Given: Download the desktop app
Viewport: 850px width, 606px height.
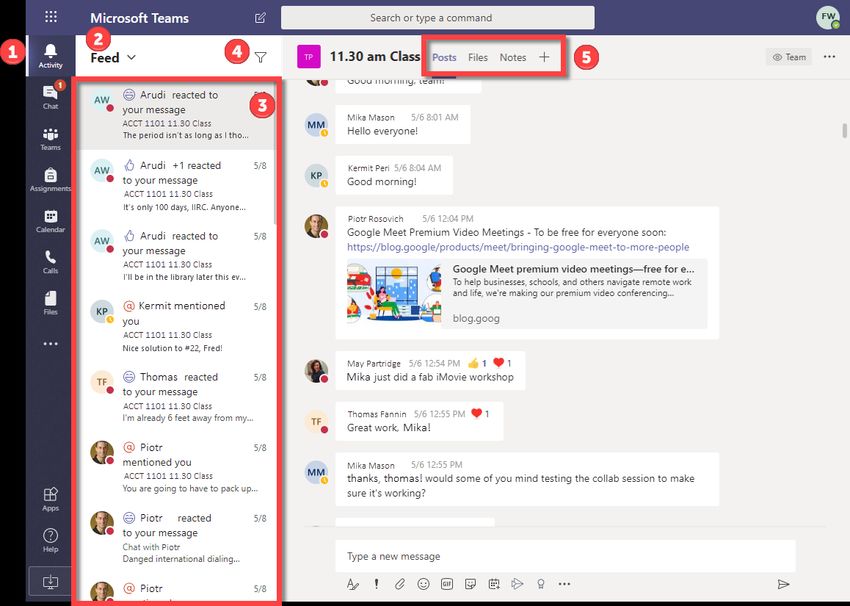Looking at the screenshot, I should click(x=50, y=582).
